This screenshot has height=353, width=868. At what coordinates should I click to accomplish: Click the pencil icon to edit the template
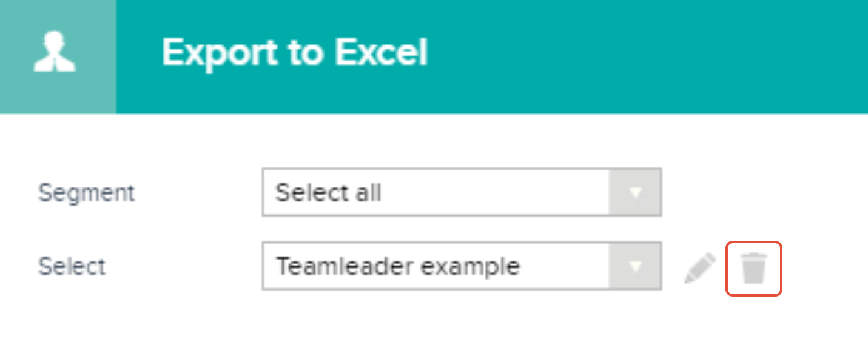click(700, 268)
